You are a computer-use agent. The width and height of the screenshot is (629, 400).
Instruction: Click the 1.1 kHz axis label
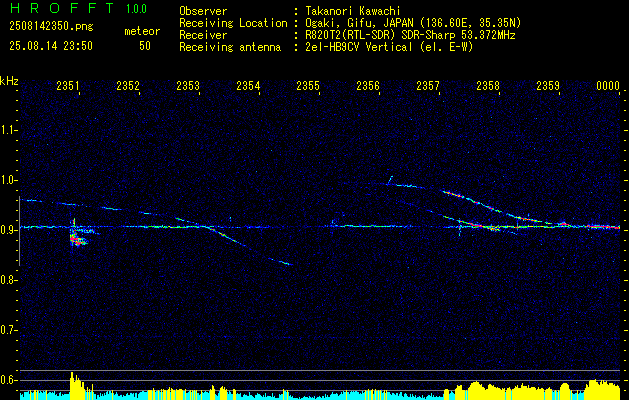point(8,130)
